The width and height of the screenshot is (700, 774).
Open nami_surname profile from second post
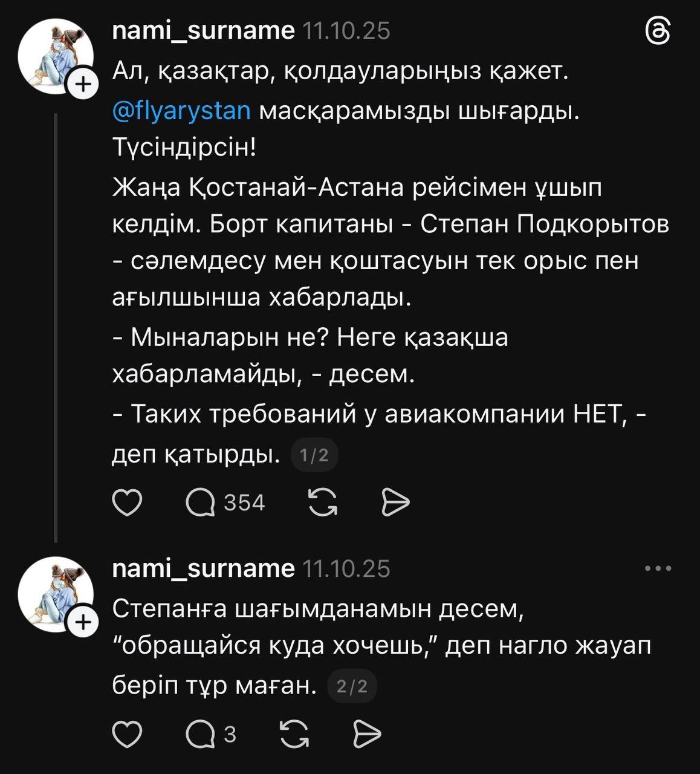(203, 568)
